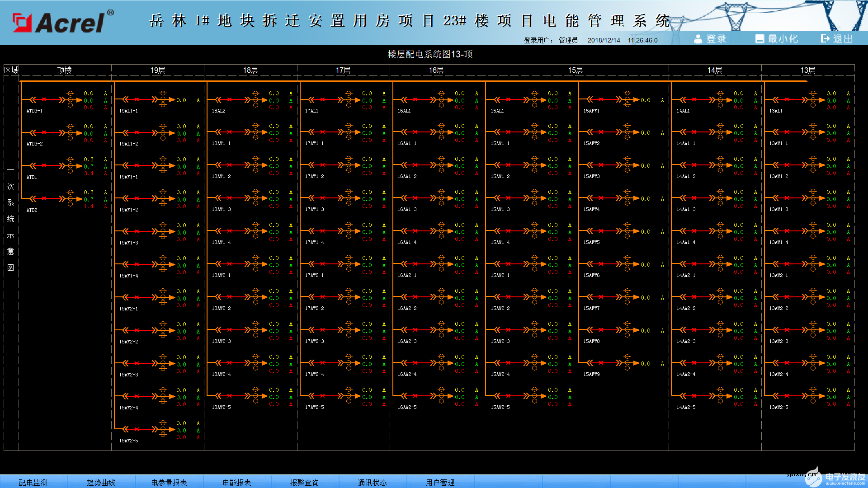Click the 19层 column header
This screenshot has width=868, height=488.
(157, 70)
